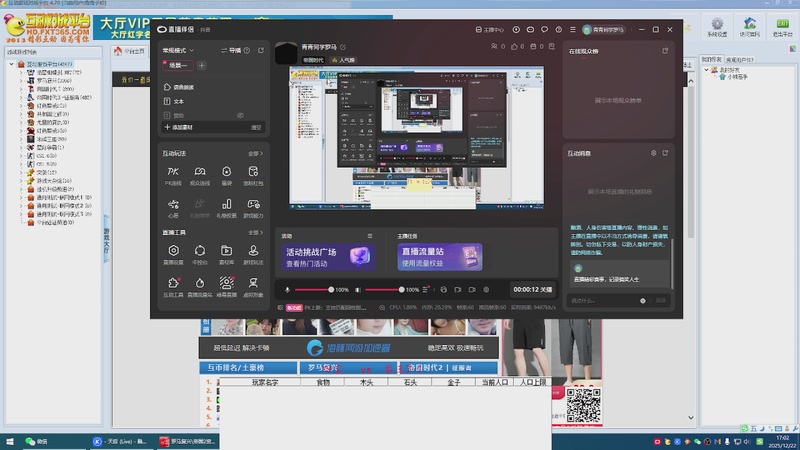
Task: Open the 福袋 lucky bag icon
Action: 227,176
